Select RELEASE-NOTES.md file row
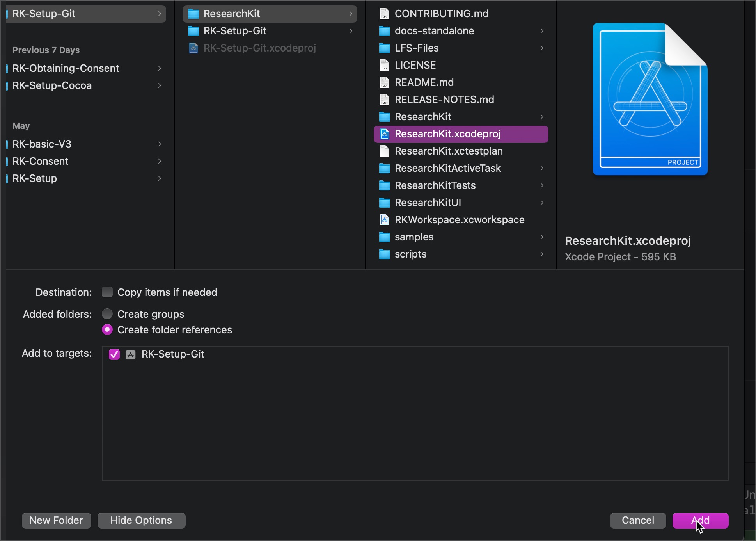The width and height of the screenshot is (756, 541). 461,100
